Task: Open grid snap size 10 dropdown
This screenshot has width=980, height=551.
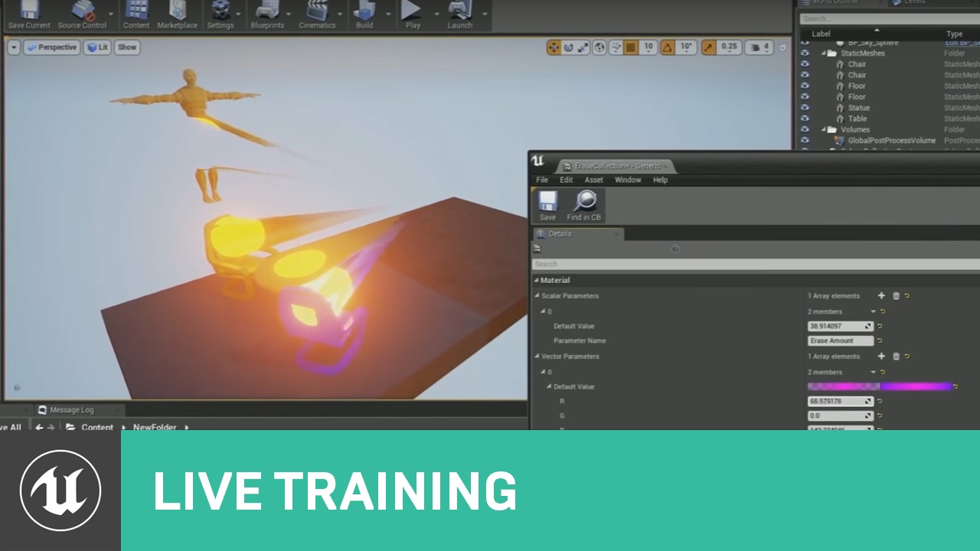Action: tap(648, 47)
